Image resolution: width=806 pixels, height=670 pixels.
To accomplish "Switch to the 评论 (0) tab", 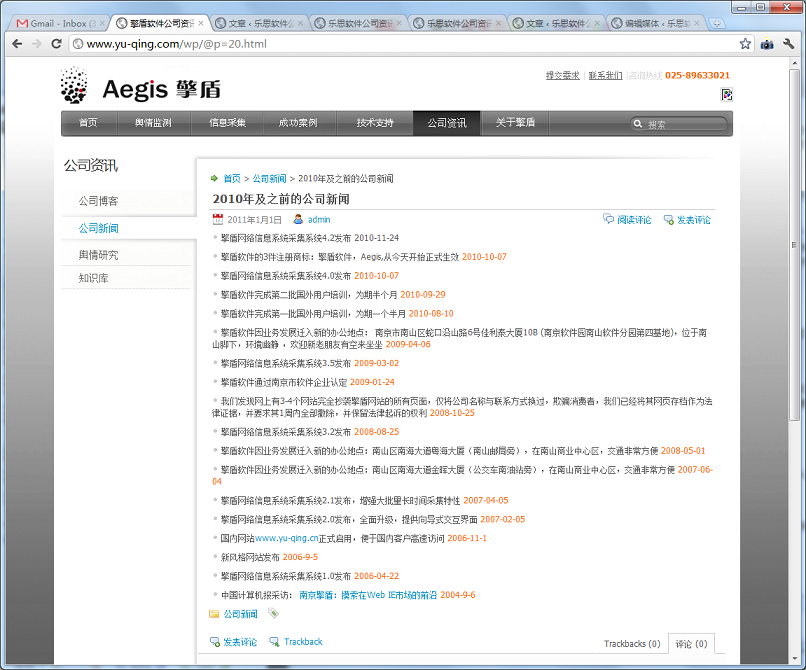I will [691, 644].
